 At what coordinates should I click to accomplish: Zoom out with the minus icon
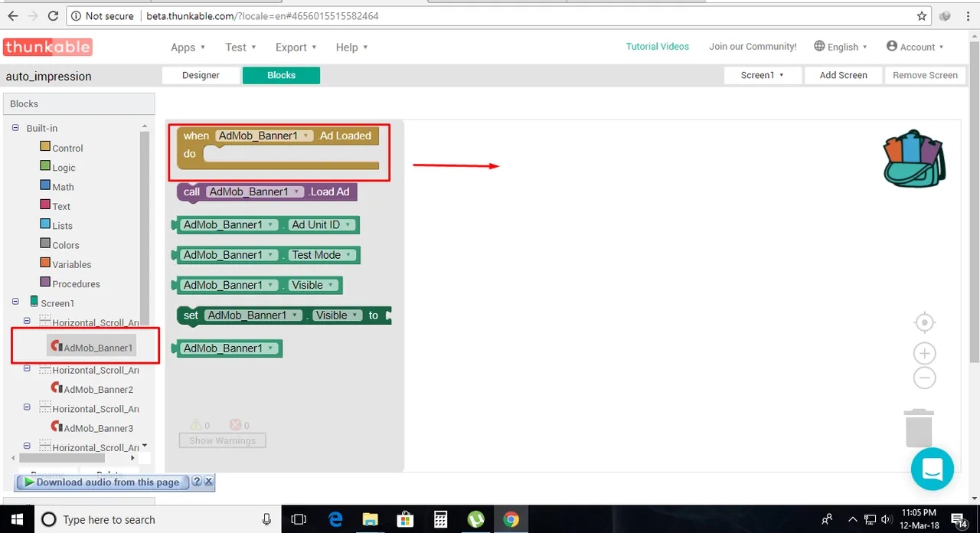pyautogui.click(x=925, y=378)
